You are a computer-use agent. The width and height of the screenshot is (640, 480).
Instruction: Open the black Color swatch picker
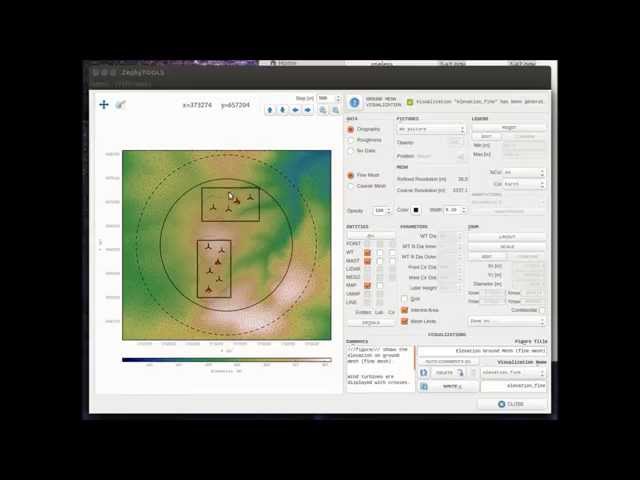[416, 210]
